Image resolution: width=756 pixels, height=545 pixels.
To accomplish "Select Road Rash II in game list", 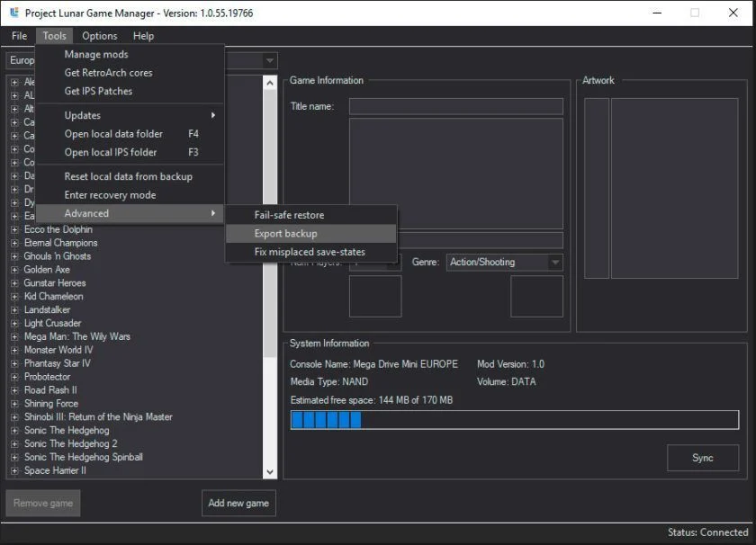I will [50, 390].
